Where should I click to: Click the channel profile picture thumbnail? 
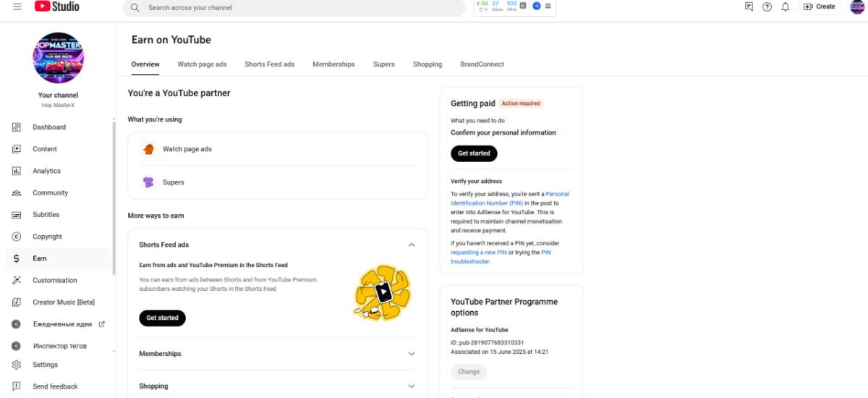click(x=58, y=58)
